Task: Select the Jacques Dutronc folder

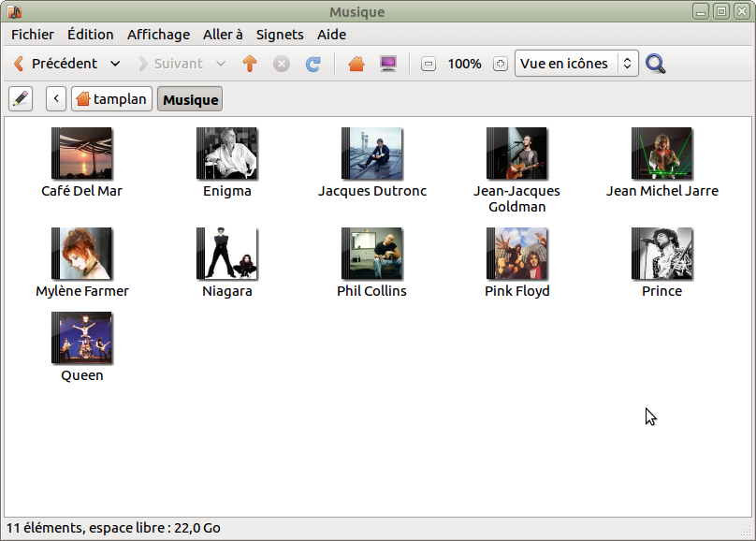Action: point(372,163)
